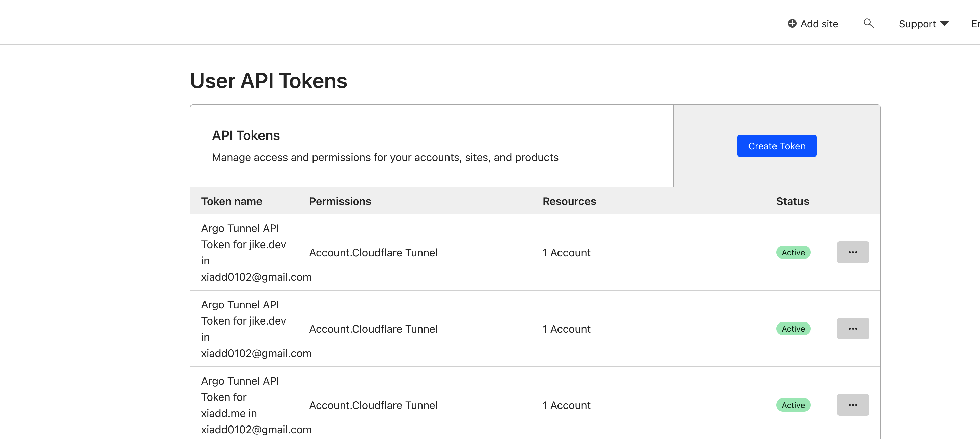The width and height of the screenshot is (980, 439).
Task: Click the Manage access and permissions description
Action: [385, 157]
